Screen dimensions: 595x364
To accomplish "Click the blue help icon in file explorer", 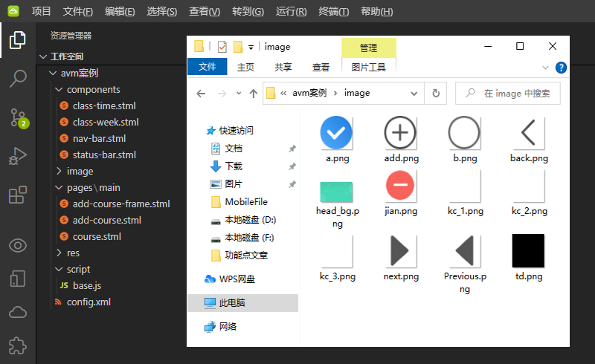I will (x=561, y=68).
